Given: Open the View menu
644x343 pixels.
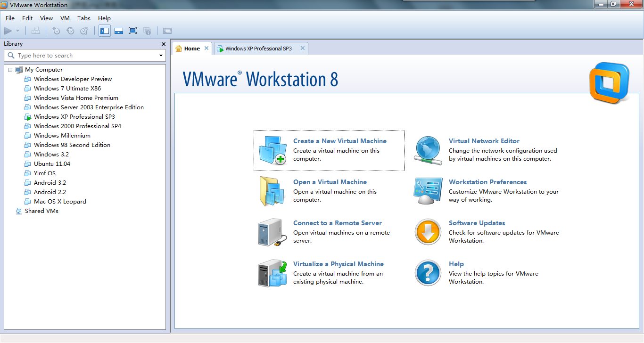Looking at the screenshot, I should click(46, 18).
